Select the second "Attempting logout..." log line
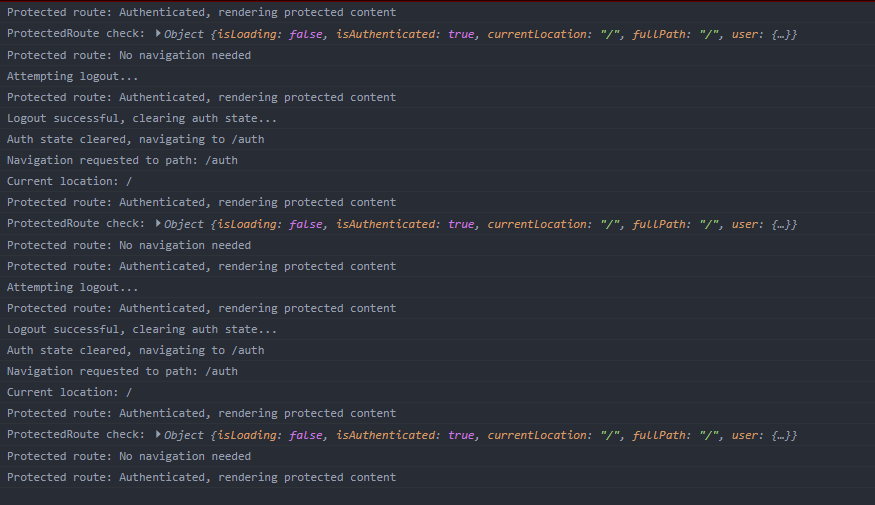The image size is (875, 505). (73, 287)
